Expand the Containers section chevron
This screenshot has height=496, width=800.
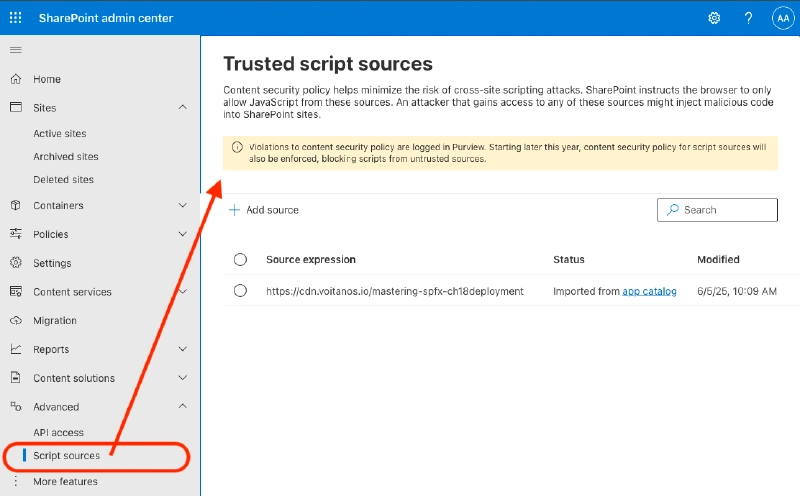[x=183, y=205]
